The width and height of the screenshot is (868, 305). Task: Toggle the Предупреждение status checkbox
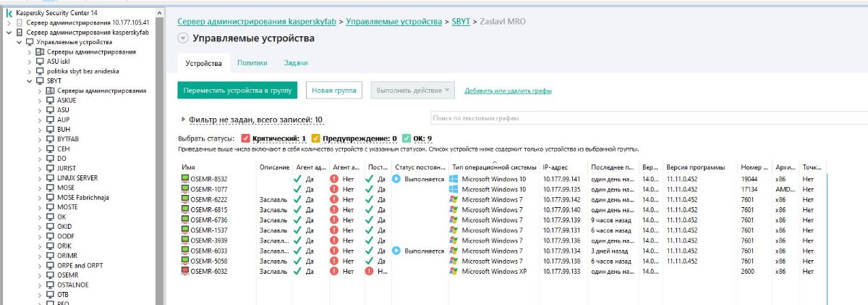coord(316,138)
